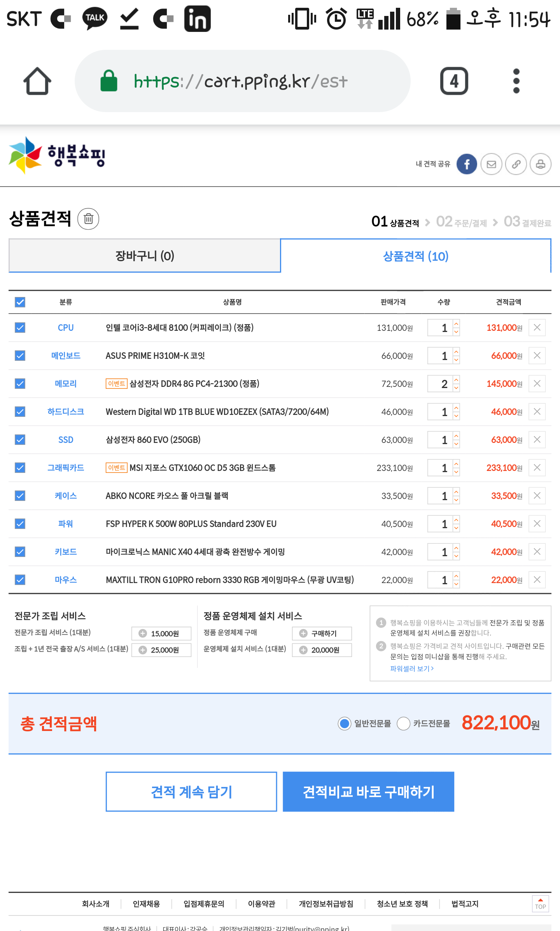This screenshot has width=560, height=931.
Task: Toggle the select-all checkbox in table header
Action: pyautogui.click(x=20, y=302)
